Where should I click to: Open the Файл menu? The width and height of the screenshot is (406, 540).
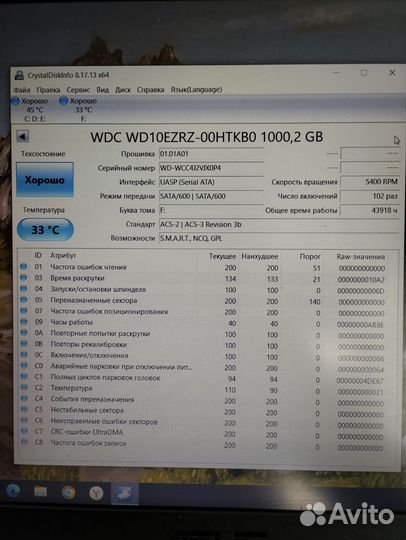pyautogui.click(x=22, y=90)
